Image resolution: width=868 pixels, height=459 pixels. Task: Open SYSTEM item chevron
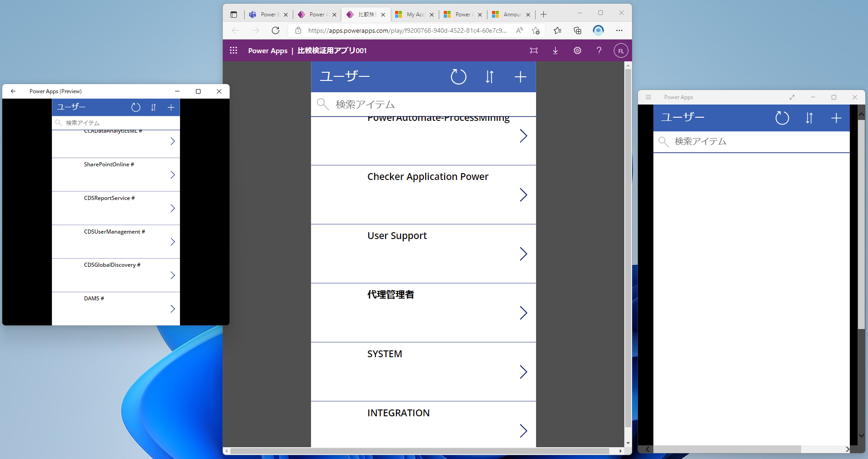point(523,372)
